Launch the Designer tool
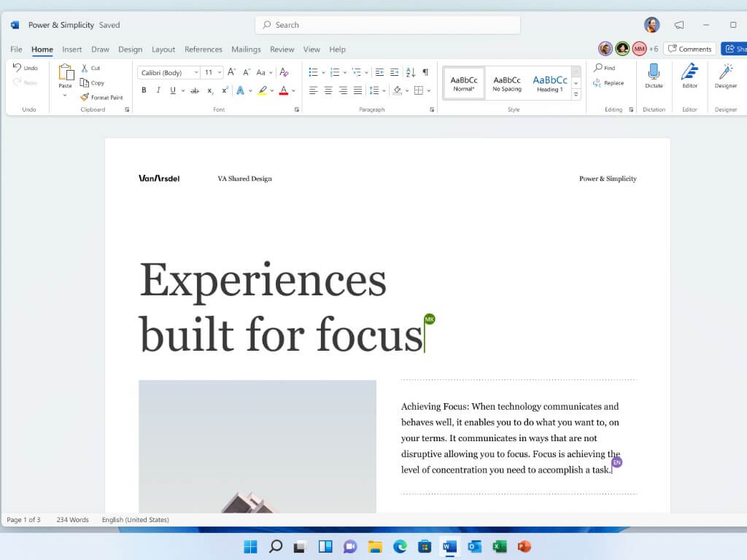Viewport: 747px width, 560px height. [x=725, y=71]
